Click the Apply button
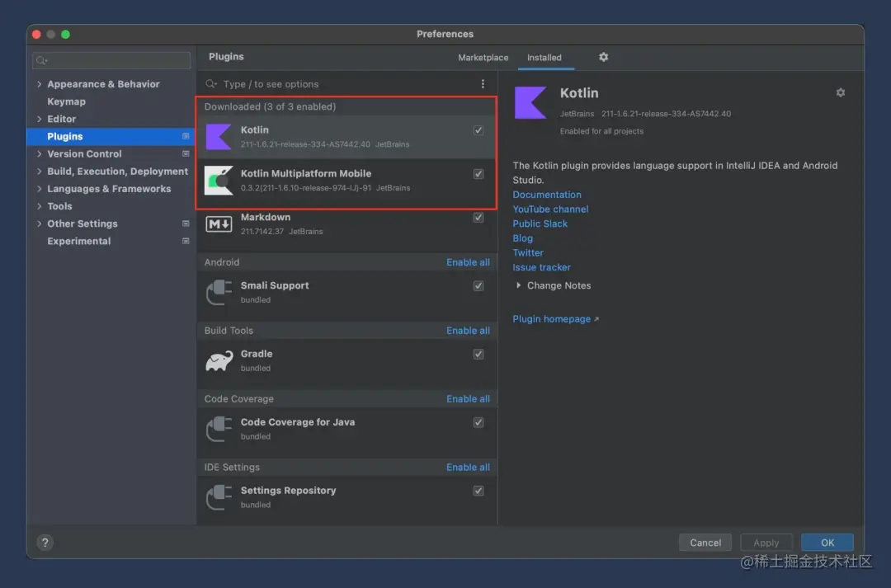 [x=766, y=543]
